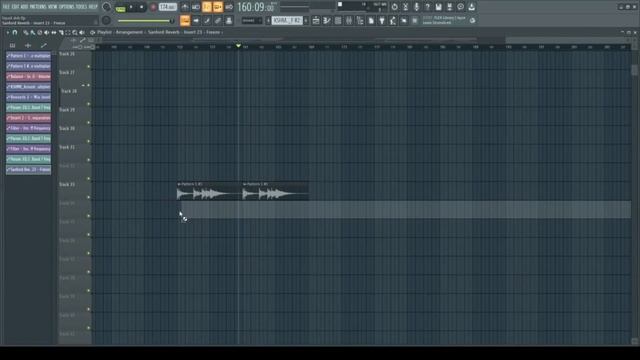Open the pattern selector dropdown
Screen dimensions: 640x360
[x=287, y=20]
